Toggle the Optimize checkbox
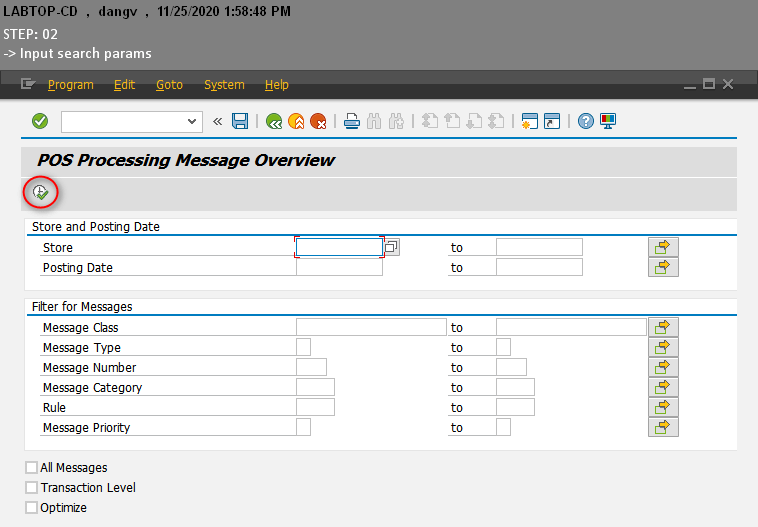This screenshot has width=758, height=527. [31, 508]
